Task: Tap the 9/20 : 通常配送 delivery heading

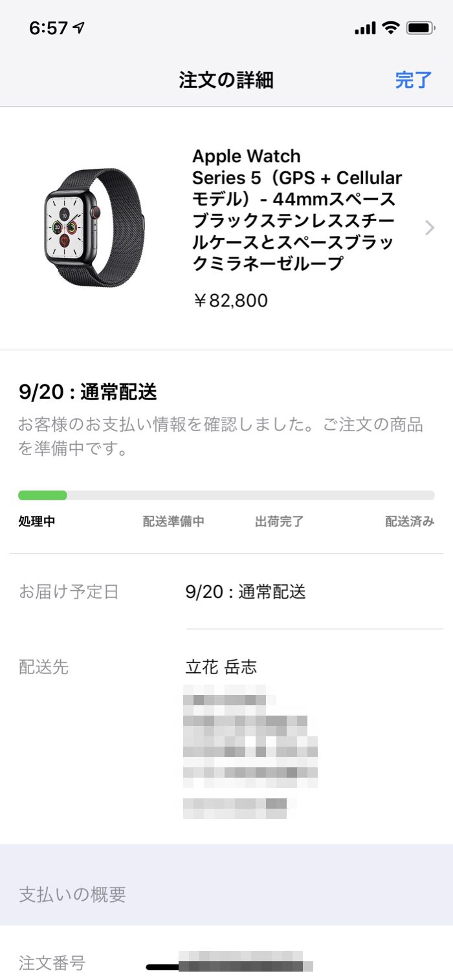Action: point(88,392)
